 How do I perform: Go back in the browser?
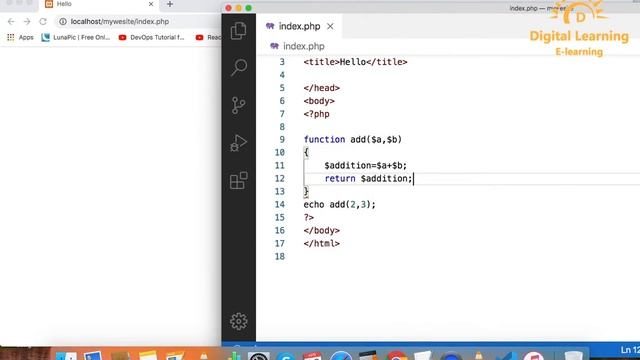[11, 22]
